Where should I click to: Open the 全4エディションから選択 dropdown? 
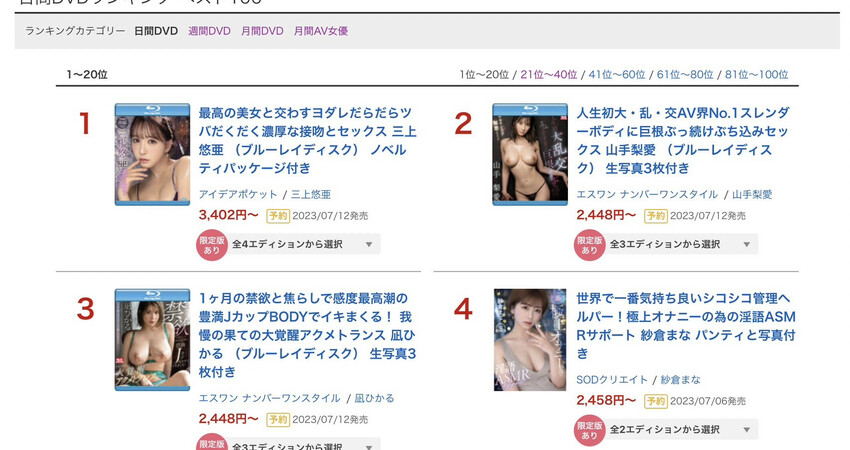point(304,244)
